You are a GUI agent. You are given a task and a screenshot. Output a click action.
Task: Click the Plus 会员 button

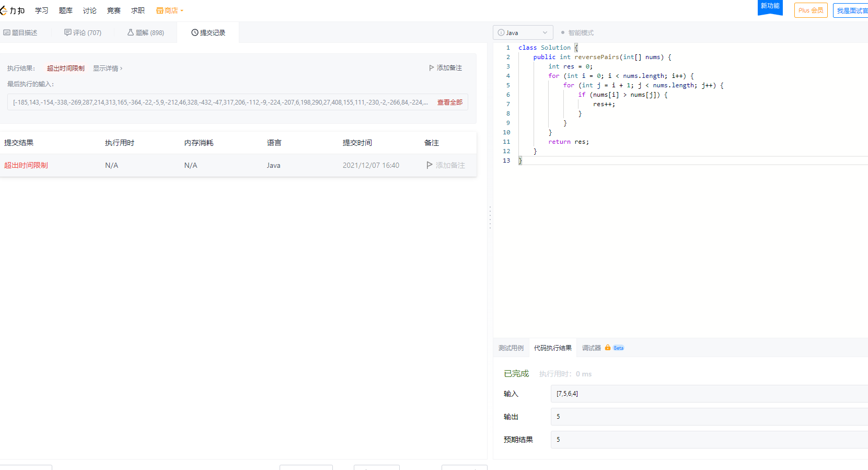pyautogui.click(x=811, y=10)
